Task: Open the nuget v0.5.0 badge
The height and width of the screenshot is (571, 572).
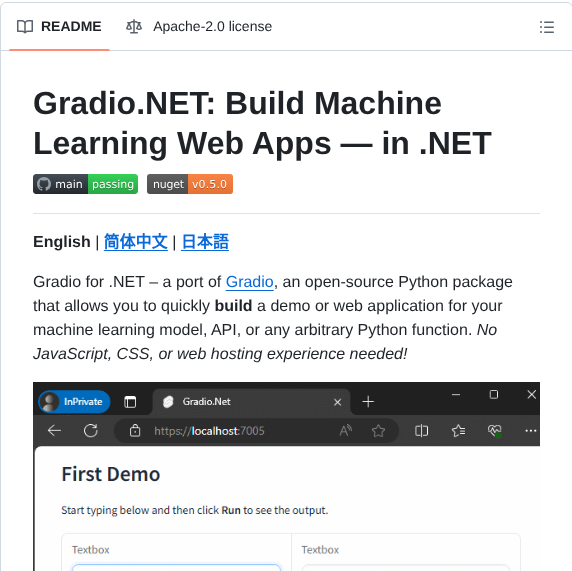Action: (x=190, y=184)
